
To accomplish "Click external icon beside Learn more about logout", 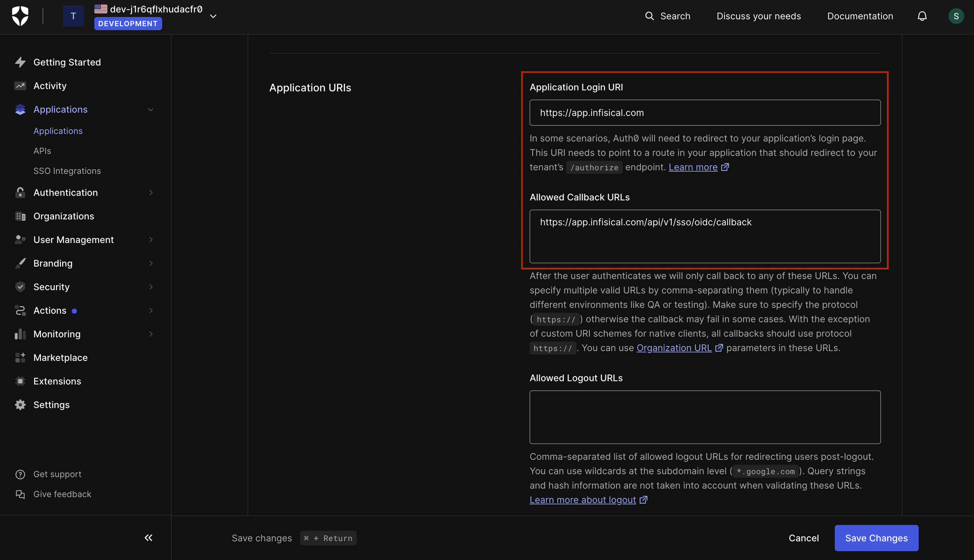I will [x=643, y=500].
